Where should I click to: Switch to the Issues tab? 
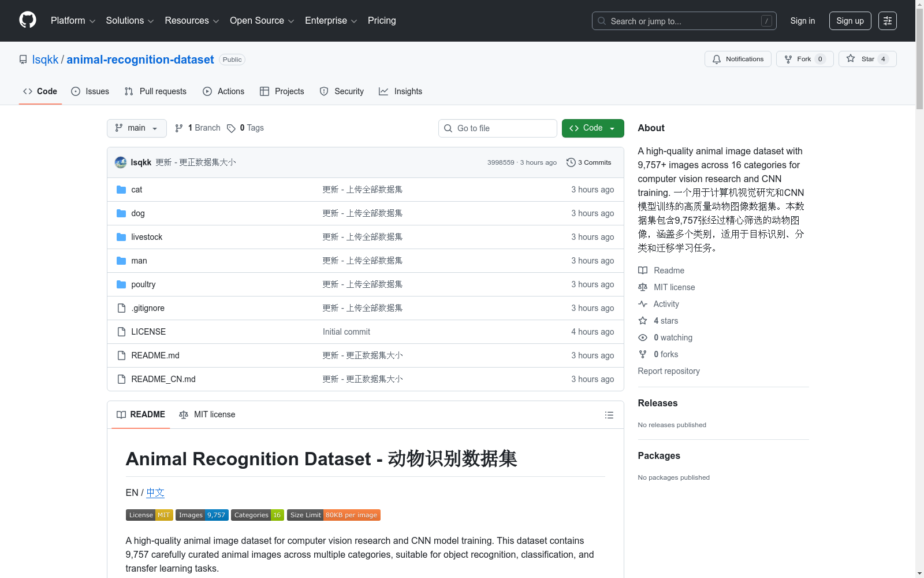click(90, 91)
